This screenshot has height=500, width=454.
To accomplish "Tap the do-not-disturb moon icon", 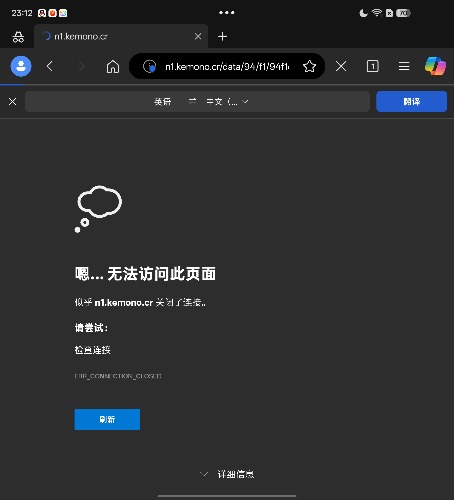I will tap(363, 13).
